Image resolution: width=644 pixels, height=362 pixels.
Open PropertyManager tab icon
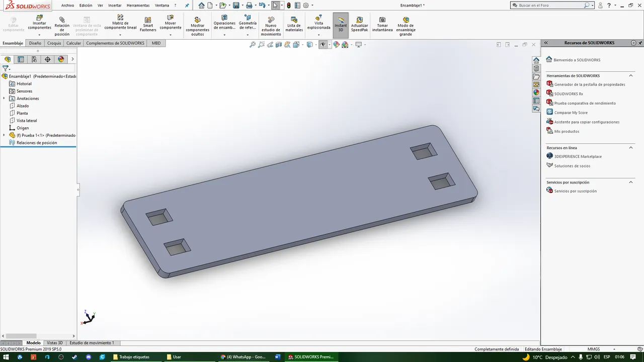[x=21, y=59]
